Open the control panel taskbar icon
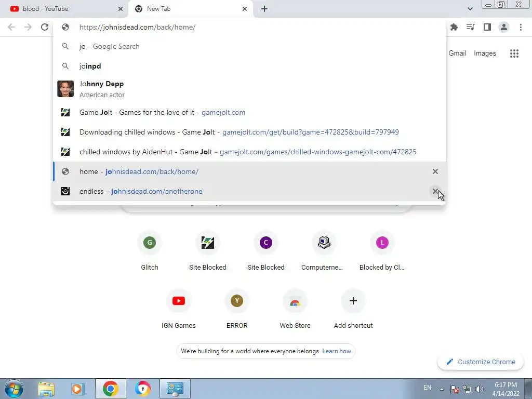Screen dimensions: 532x399 pos(175,389)
